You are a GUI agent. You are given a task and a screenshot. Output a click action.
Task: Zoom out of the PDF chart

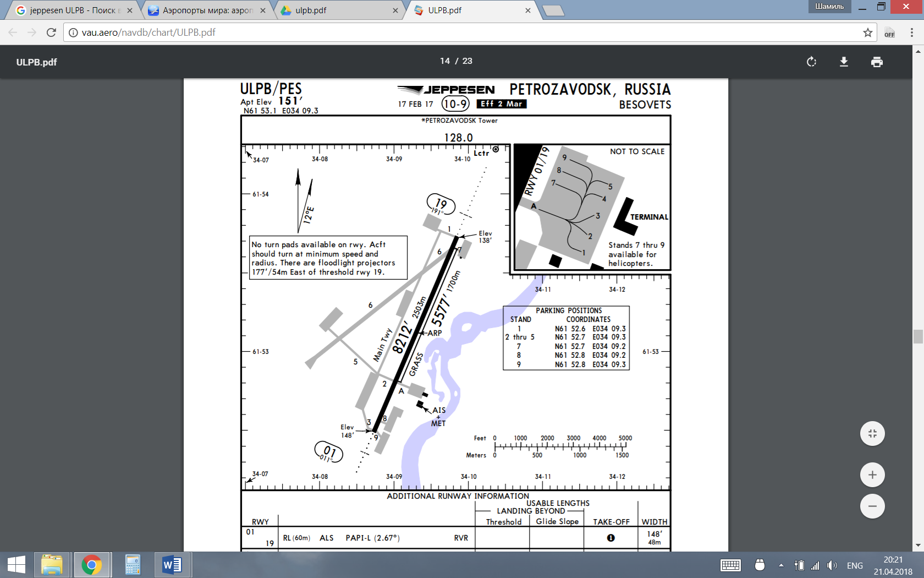[872, 506]
